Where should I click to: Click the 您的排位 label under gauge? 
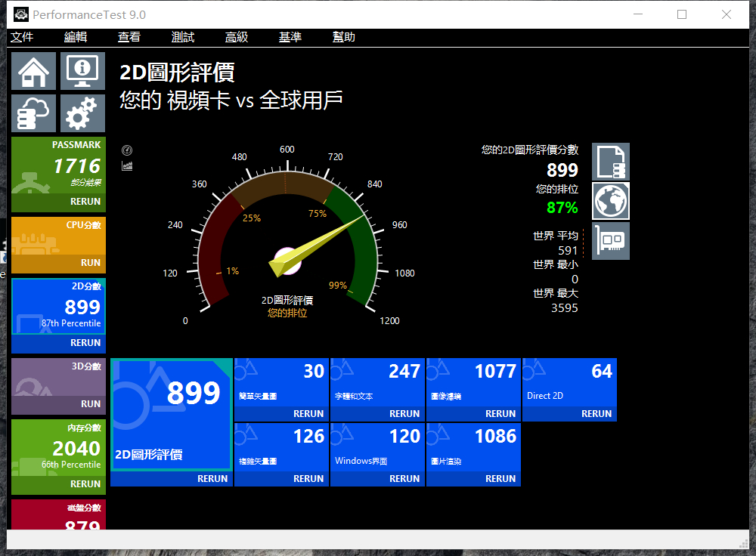pos(287,314)
